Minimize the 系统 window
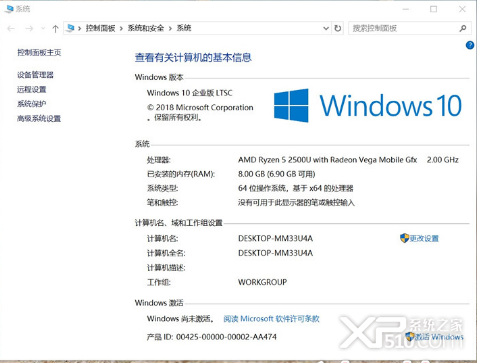477x363 pixels. click(x=406, y=9)
